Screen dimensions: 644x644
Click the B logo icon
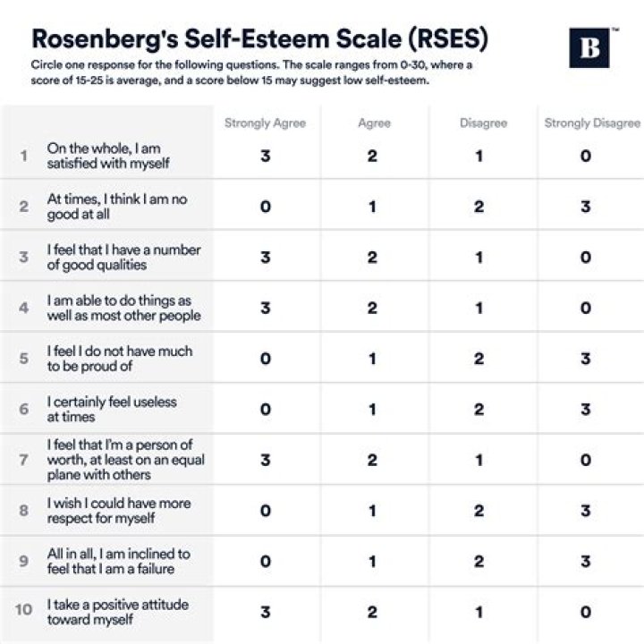point(589,47)
